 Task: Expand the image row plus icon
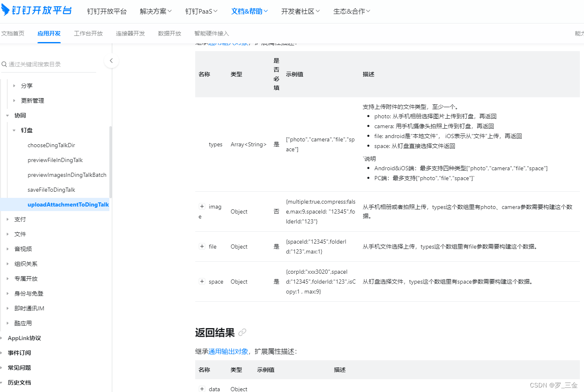202,207
